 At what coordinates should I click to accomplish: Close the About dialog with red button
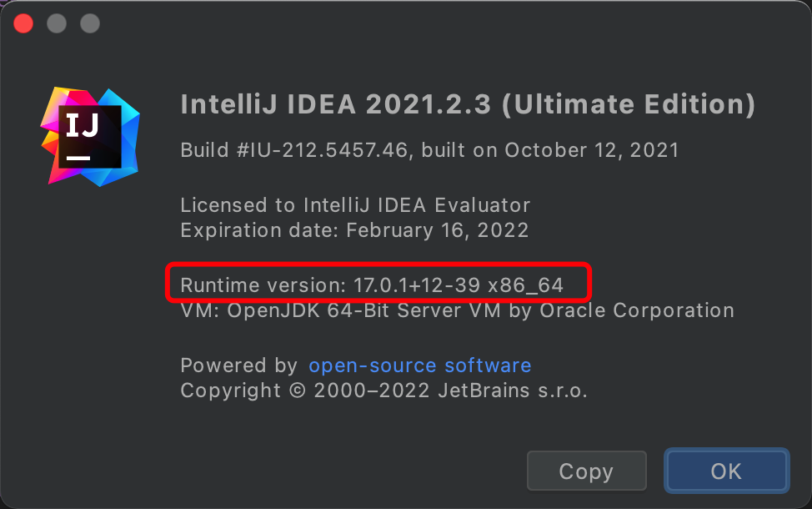(23, 23)
